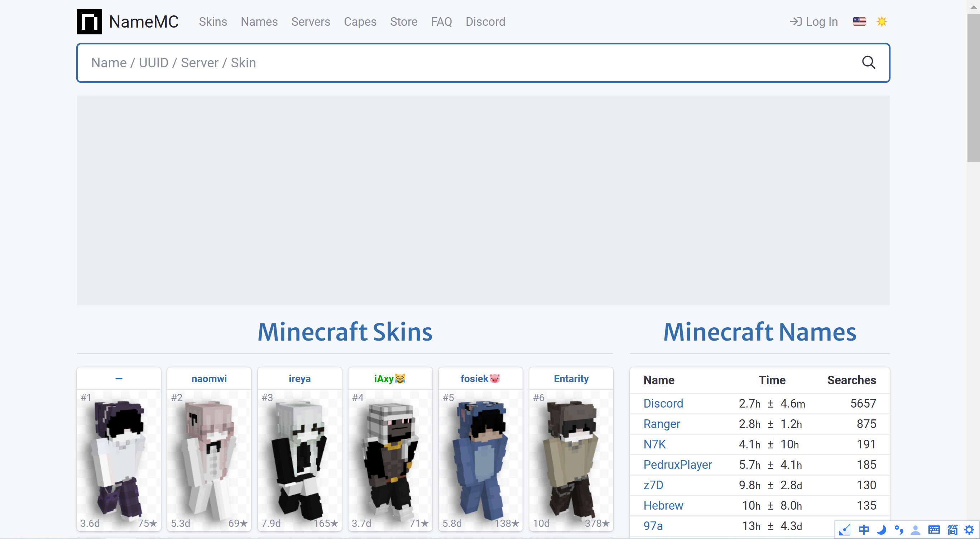
Task: Open the IME settings gear icon
Action: 969,529
